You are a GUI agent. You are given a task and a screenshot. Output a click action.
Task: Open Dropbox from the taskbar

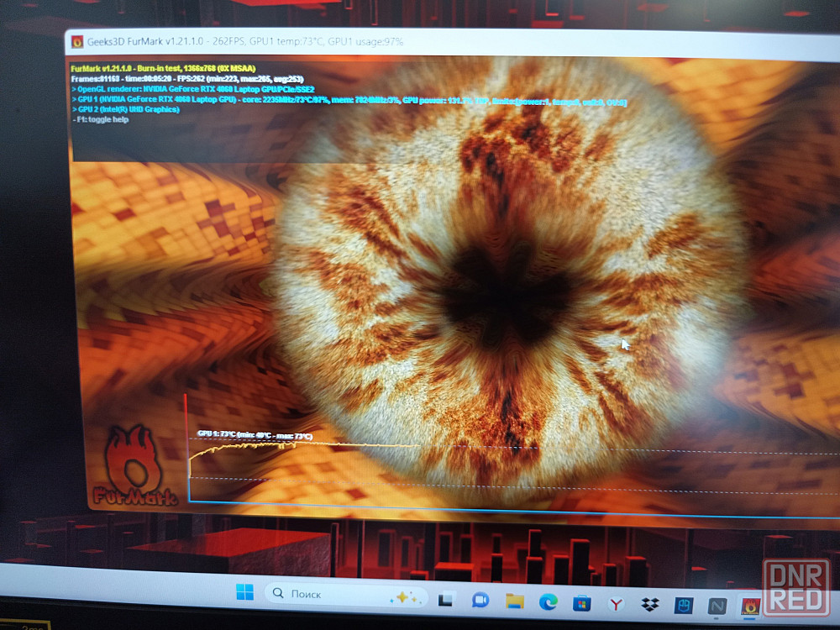click(x=650, y=606)
